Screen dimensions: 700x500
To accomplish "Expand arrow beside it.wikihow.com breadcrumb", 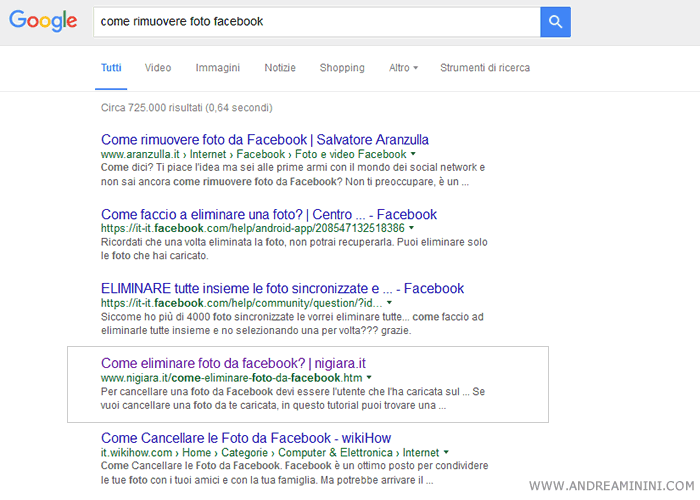I will pos(446,452).
